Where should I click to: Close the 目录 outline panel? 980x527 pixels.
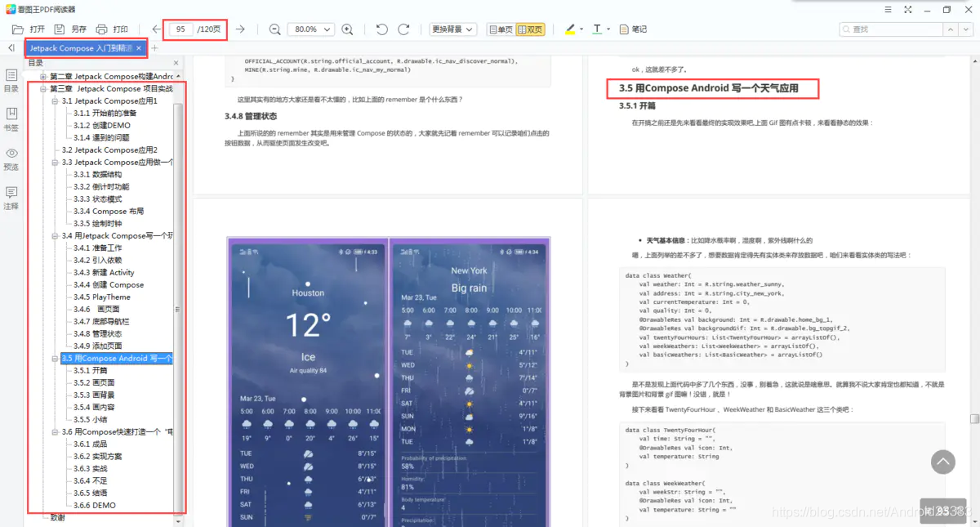(x=176, y=63)
